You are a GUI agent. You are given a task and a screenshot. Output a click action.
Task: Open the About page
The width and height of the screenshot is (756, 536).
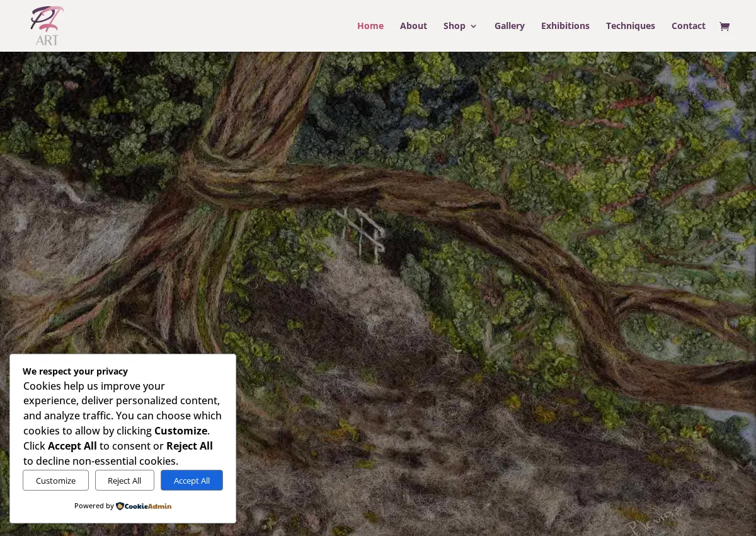coord(413,26)
